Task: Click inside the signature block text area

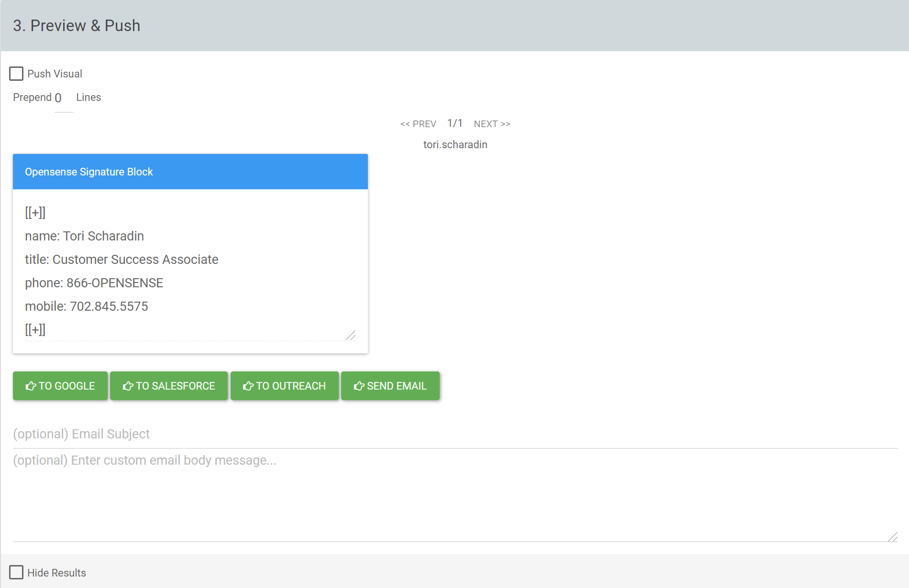Action: (190, 271)
